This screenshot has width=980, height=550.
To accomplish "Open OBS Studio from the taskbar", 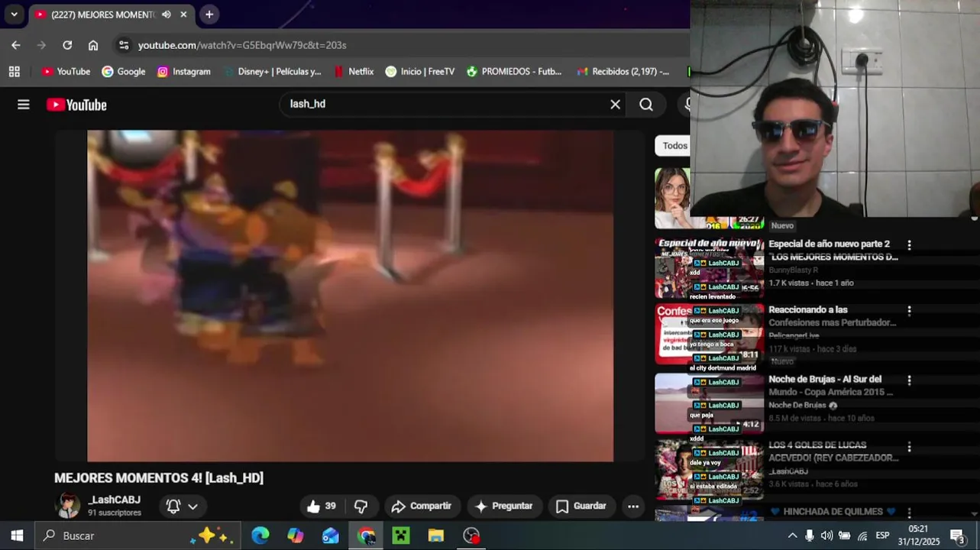I will (471, 535).
